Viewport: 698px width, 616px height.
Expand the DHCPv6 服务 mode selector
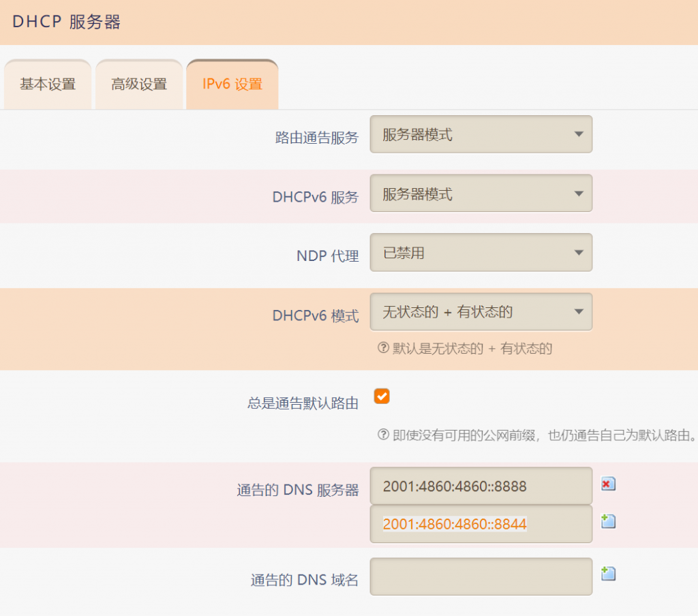tap(481, 194)
